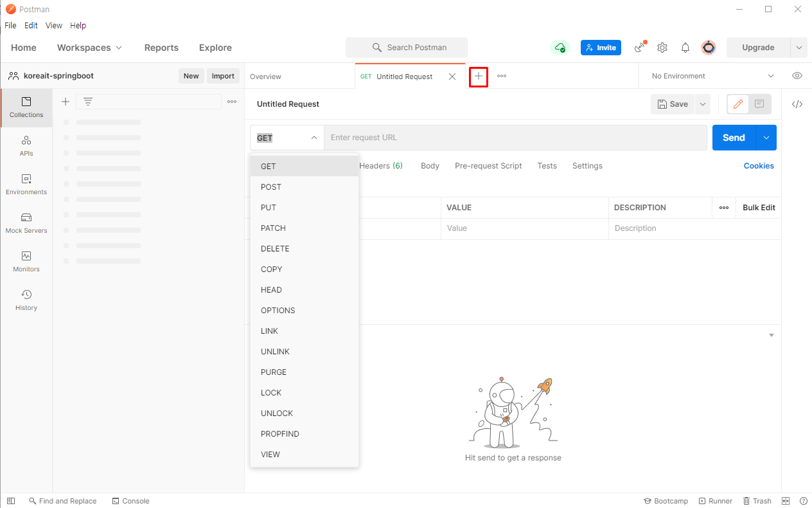Open the collections panel three-dot options menu
Screen dimensions: 812x508
(232, 102)
